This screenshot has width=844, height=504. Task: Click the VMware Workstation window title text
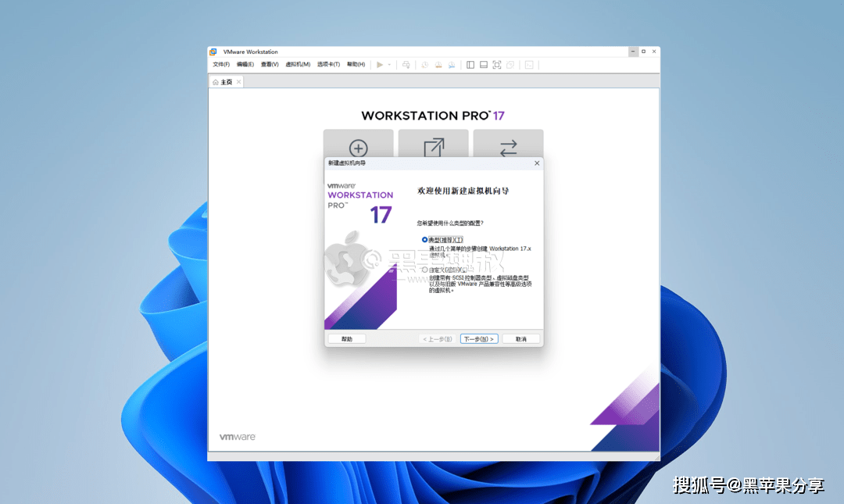251,52
